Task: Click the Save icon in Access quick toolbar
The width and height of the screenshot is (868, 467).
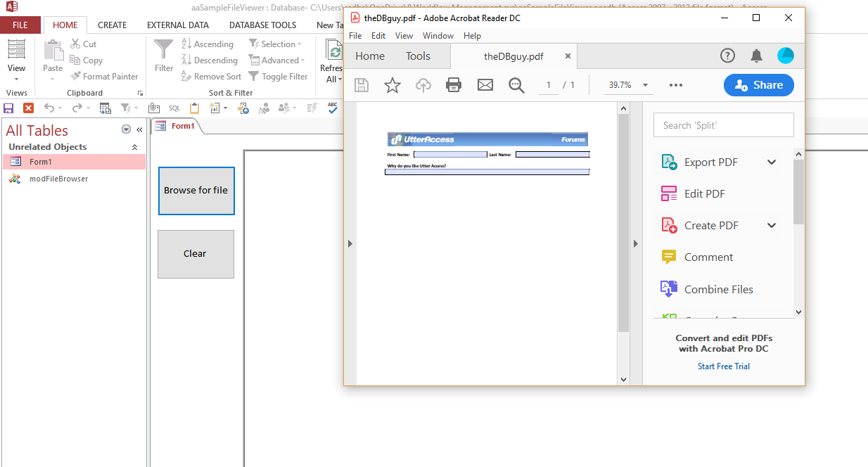Action: (8, 108)
